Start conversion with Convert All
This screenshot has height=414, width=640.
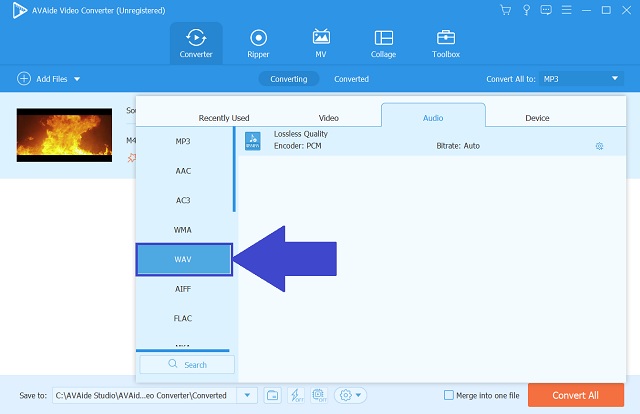576,395
